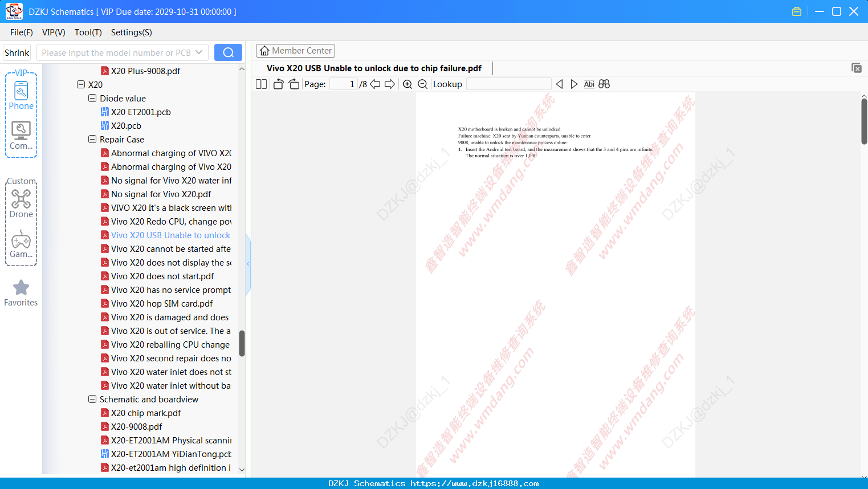This screenshot has width=868, height=489.
Task: Open X20-ET2001AM YiDianTong.pcb file
Action: pos(171,454)
